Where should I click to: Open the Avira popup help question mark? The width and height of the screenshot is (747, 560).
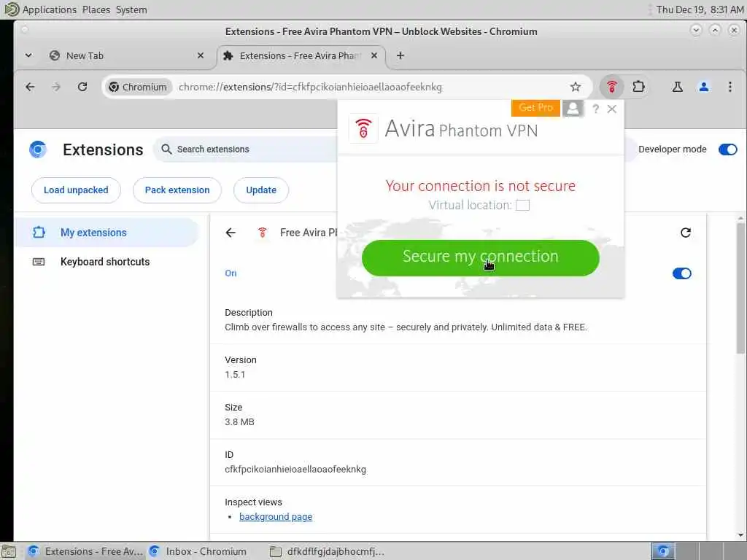click(595, 109)
